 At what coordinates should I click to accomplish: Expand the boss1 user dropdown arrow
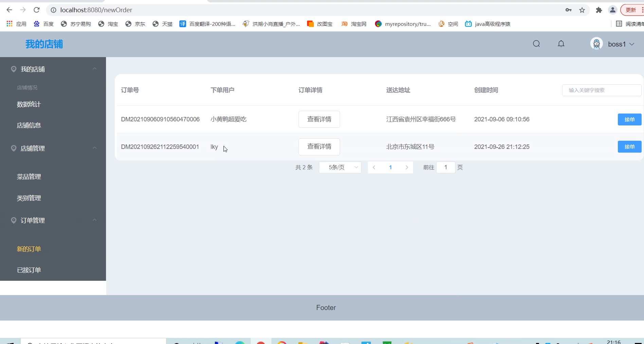[632, 44]
